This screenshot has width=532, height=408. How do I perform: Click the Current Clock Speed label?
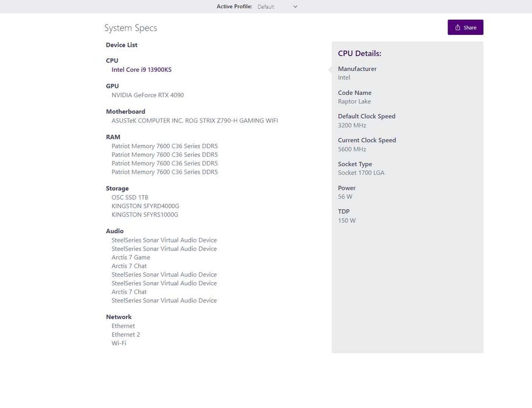click(x=367, y=140)
